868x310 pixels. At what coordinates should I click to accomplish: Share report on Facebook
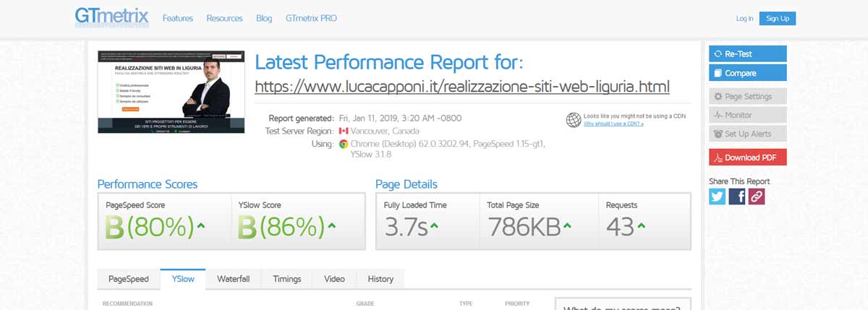(737, 196)
